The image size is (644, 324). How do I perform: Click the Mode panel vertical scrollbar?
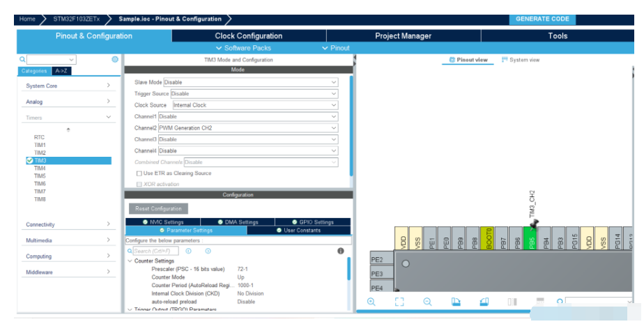click(x=351, y=125)
